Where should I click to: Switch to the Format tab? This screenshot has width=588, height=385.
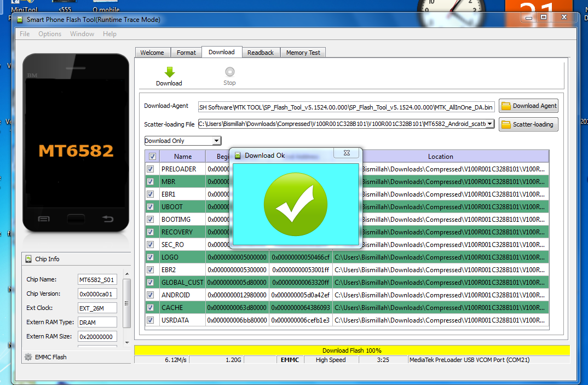(x=186, y=53)
